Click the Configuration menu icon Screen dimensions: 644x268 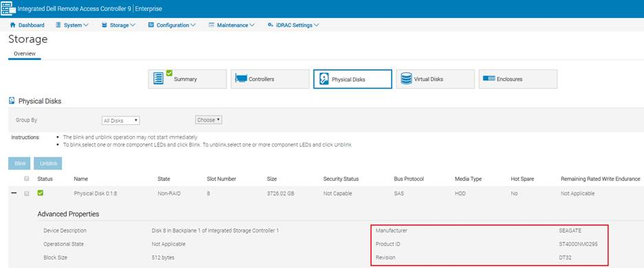click(151, 25)
